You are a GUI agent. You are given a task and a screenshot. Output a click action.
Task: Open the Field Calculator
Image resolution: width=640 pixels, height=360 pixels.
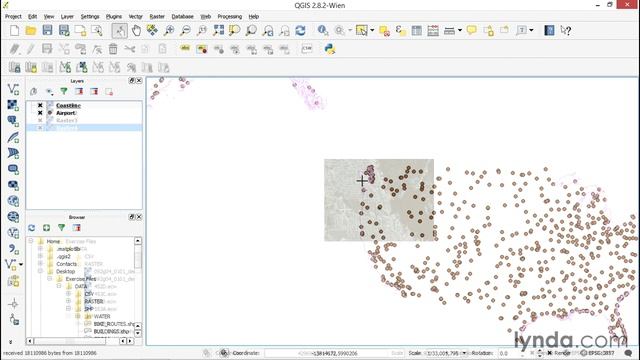point(433,30)
